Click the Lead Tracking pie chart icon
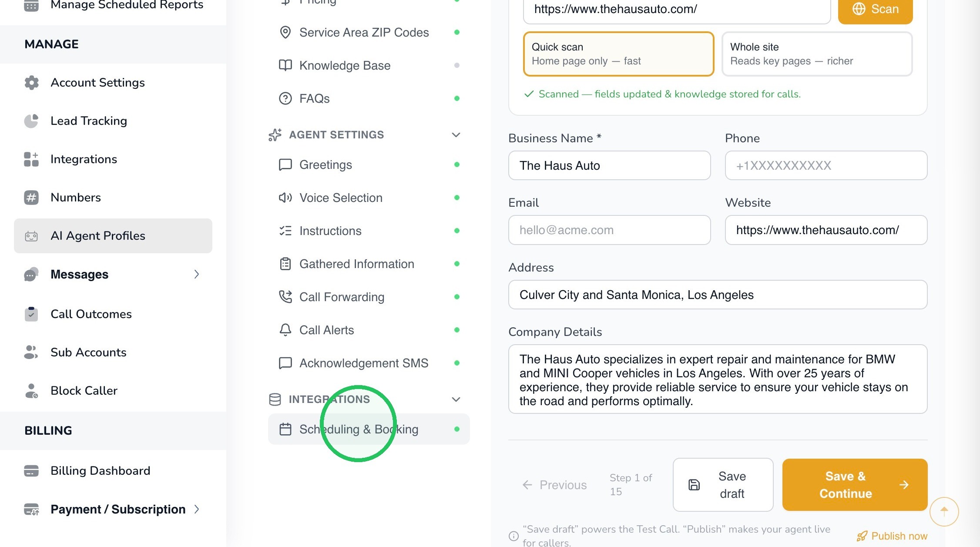This screenshot has width=980, height=547. click(31, 121)
